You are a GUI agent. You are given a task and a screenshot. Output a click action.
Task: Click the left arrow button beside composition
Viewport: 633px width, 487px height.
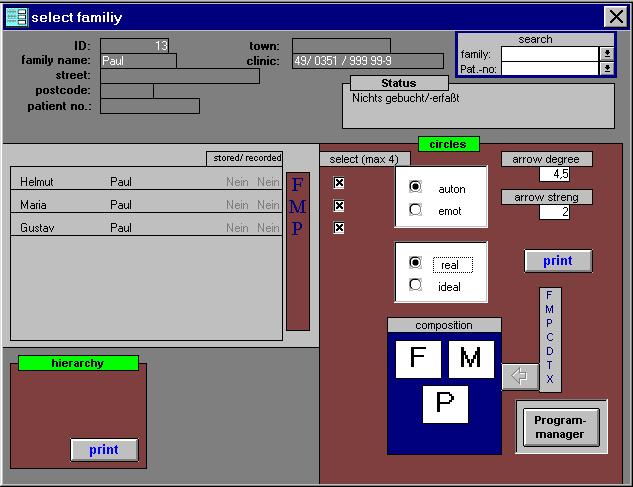519,376
